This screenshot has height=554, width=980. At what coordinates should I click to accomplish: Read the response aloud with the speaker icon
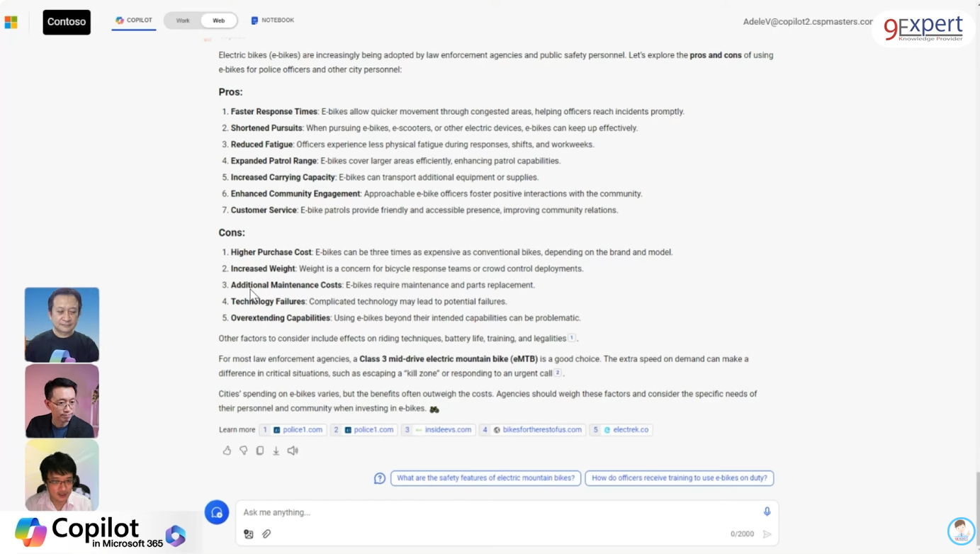coord(293,451)
